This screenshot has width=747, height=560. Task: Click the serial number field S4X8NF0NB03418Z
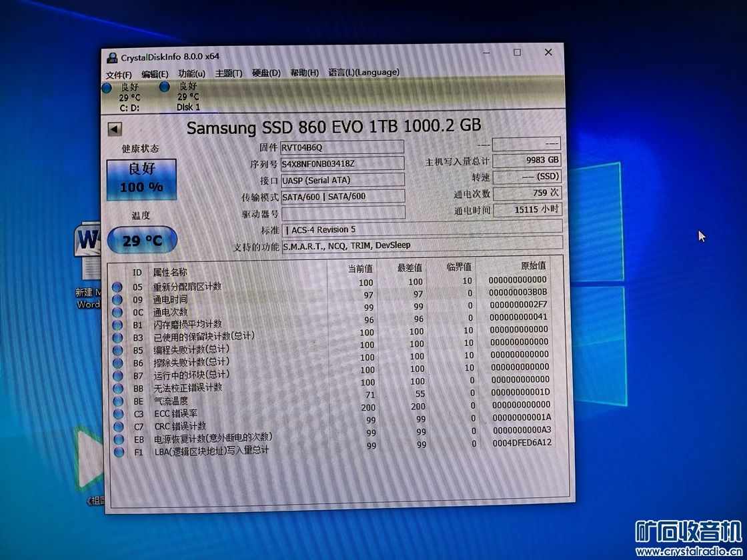[342, 163]
